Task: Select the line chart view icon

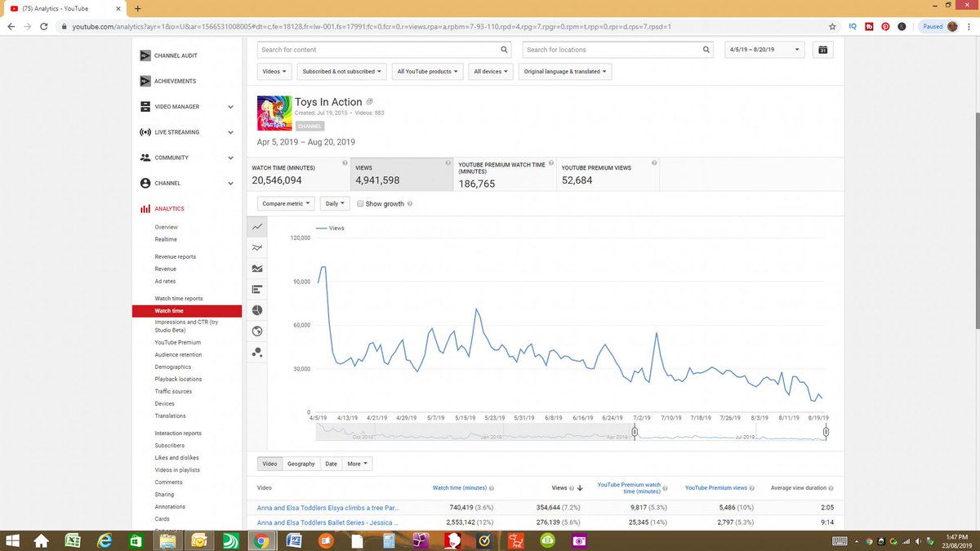Action: [257, 226]
